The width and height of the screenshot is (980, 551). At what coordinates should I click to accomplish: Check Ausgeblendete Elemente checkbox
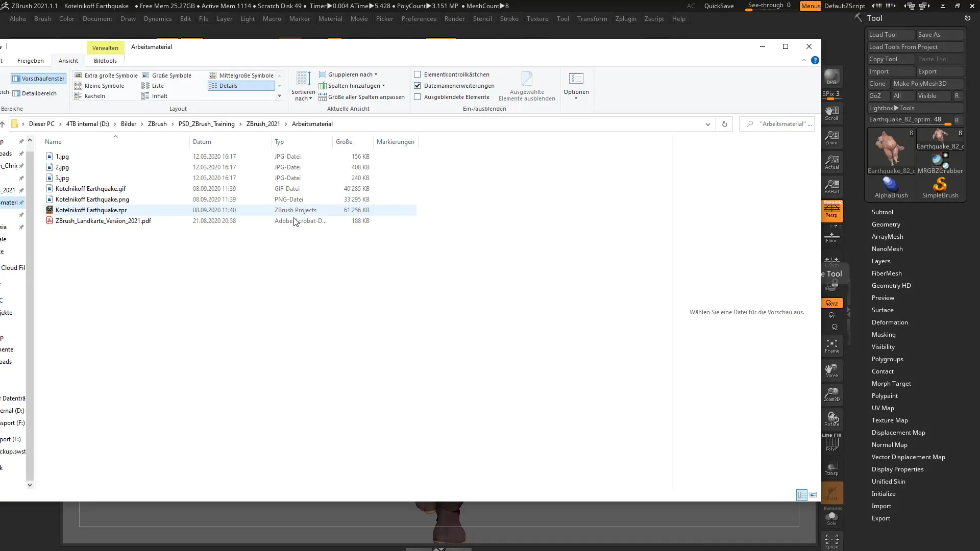point(418,97)
